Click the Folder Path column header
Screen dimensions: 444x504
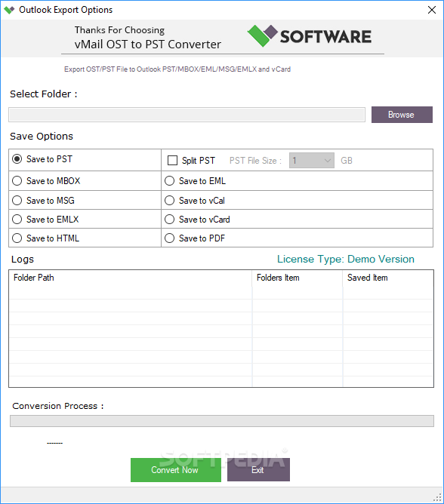(131, 278)
